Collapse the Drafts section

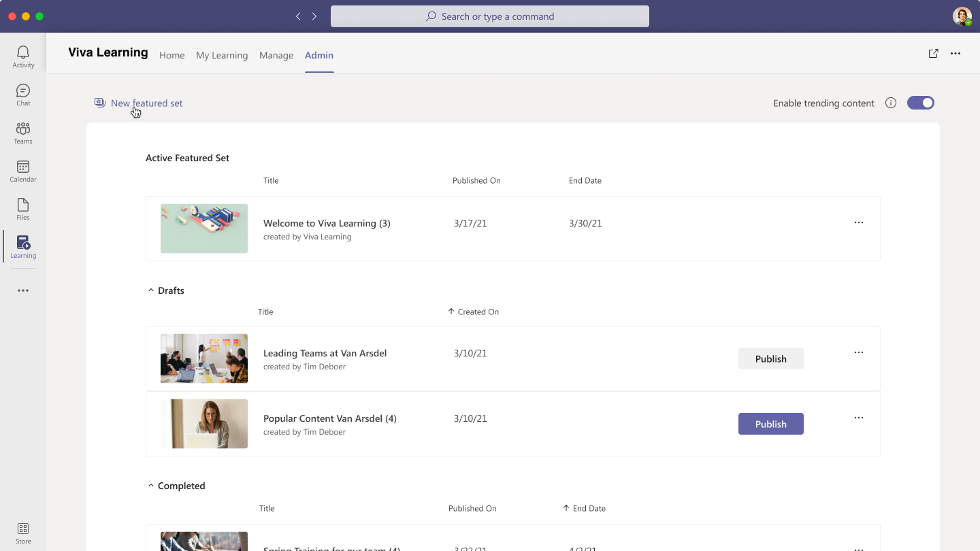[x=151, y=290]
